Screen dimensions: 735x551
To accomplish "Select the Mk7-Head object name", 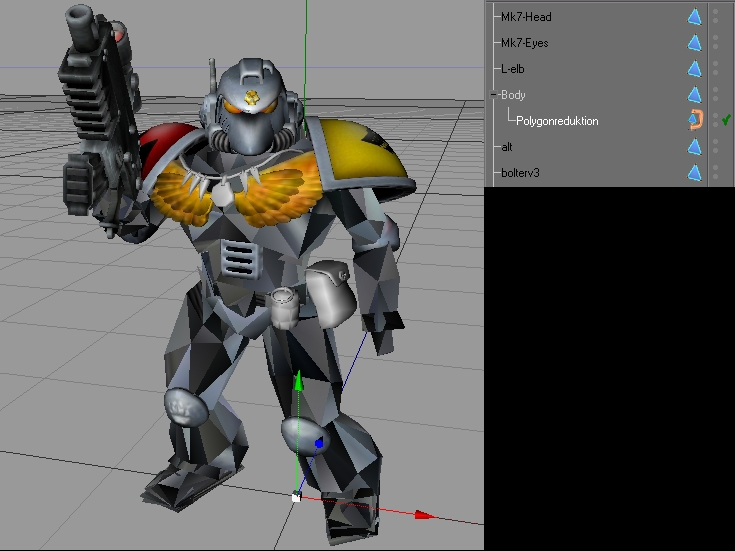I will (x=526, y=17).
